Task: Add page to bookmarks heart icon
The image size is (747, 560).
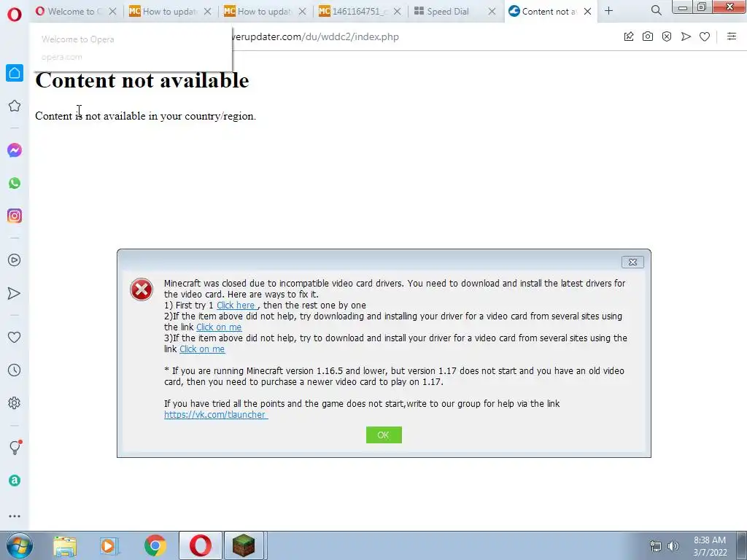Action: (x=705, y=36)
